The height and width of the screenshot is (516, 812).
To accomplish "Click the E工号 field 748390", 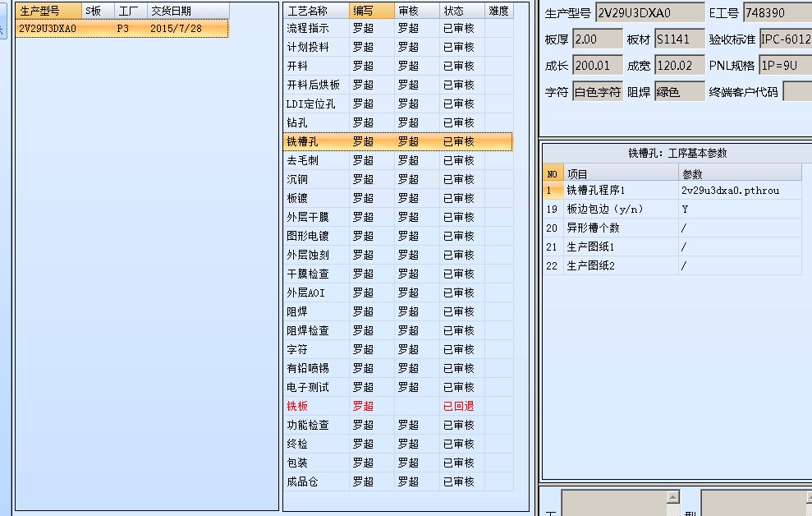I will [778, 12].
